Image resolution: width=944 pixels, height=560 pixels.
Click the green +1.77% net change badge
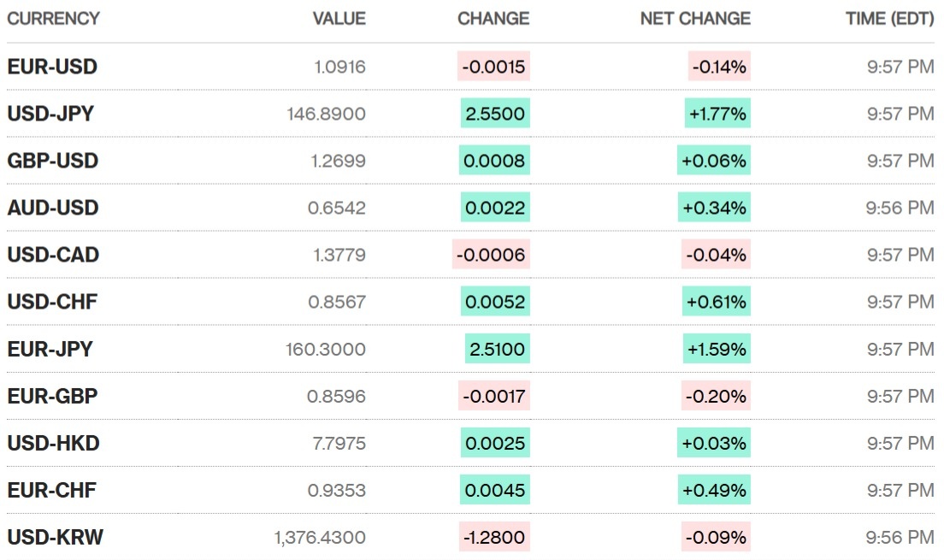[x=717, y=114]
